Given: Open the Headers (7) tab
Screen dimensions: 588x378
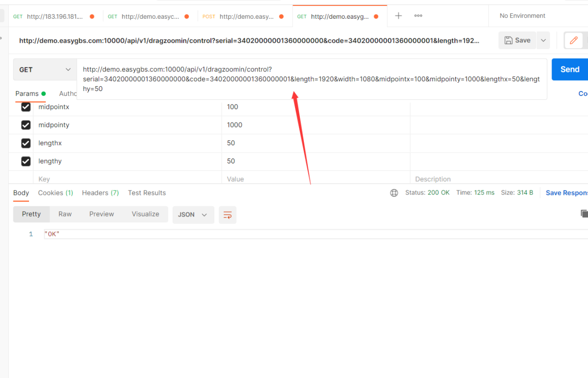Looking at the screenshot, I should (x=100, y=193).
